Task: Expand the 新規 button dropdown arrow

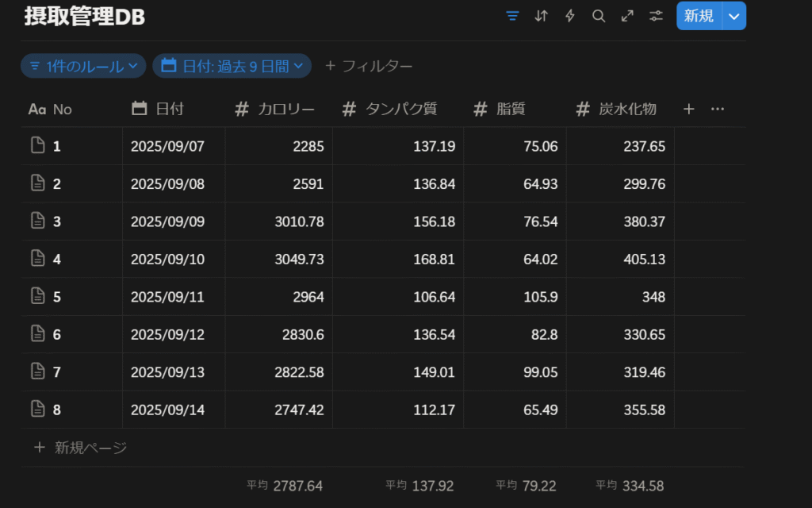Action: tap(734, 16)
